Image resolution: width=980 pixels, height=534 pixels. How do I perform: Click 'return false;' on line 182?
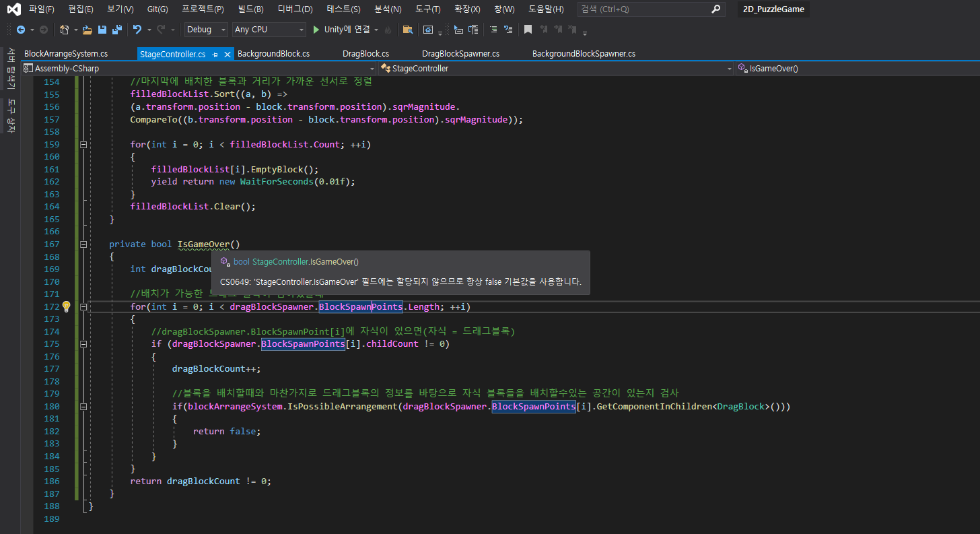click(x=226, y=431)
